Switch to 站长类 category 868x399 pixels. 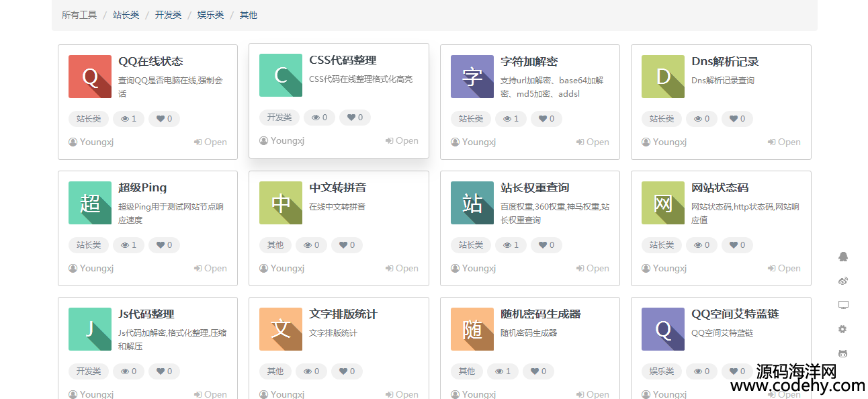tap(126, 15)
